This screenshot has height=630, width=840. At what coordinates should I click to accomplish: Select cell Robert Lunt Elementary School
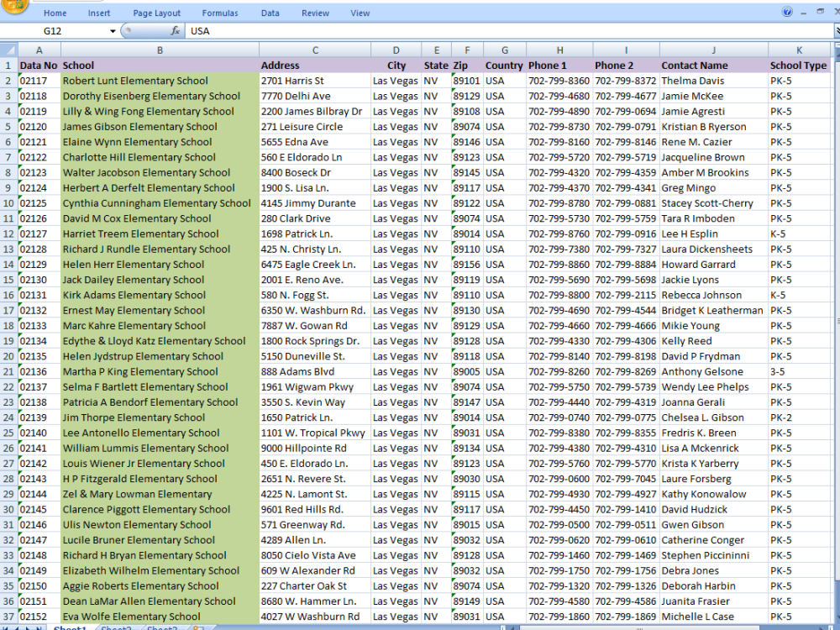(160, 81)
